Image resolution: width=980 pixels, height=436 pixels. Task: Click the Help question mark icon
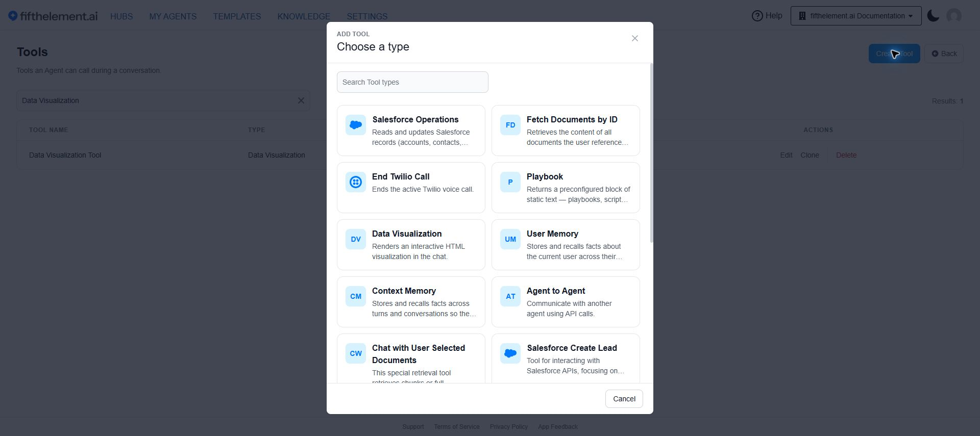coord(757,16)
